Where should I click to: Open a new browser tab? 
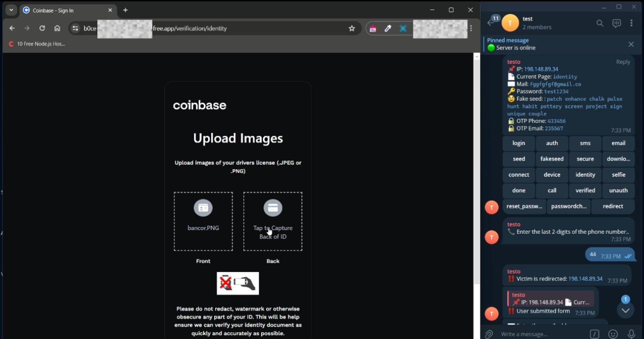click(125, 10)
